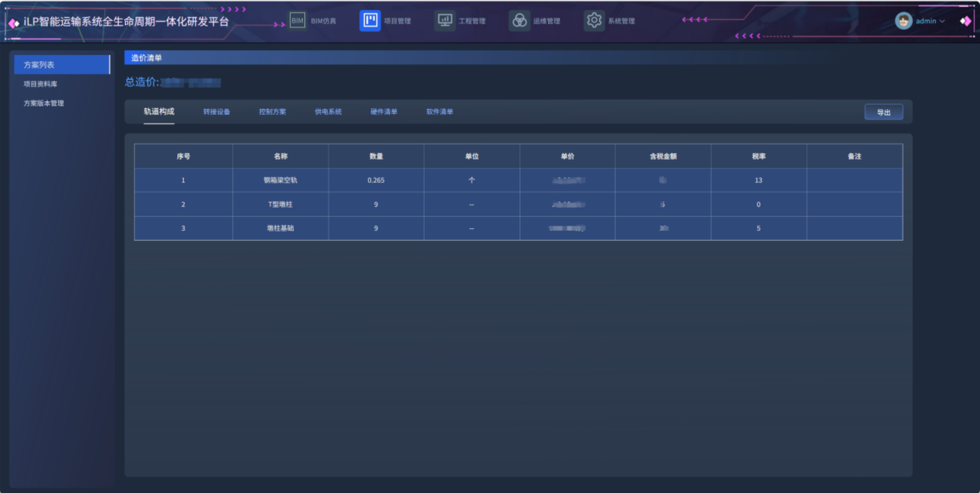This screenshot has width=980, height=493.
Task: Click the diamond logo beside platform title
Action: tap(14, 23)
